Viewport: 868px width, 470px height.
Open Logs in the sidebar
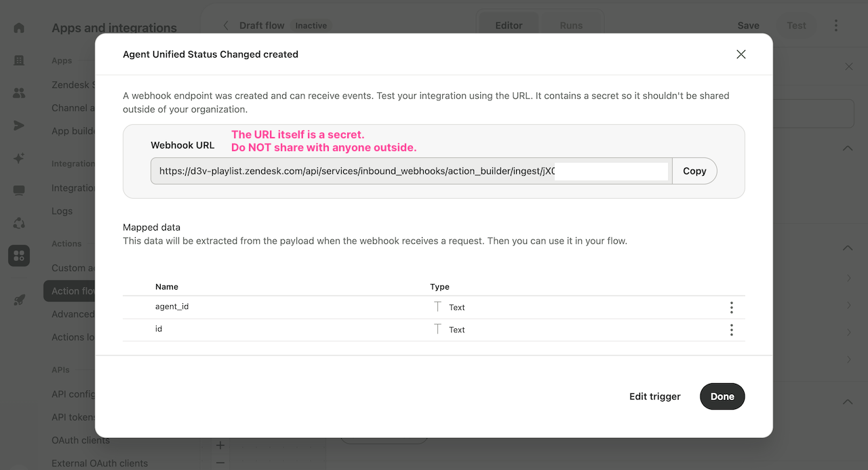click(62, 211)
